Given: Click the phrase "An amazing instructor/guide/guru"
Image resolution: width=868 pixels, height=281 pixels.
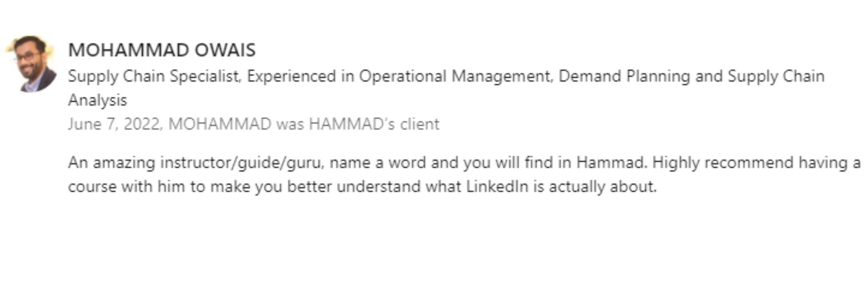Looking at the screenshot, I should [196, 163].
